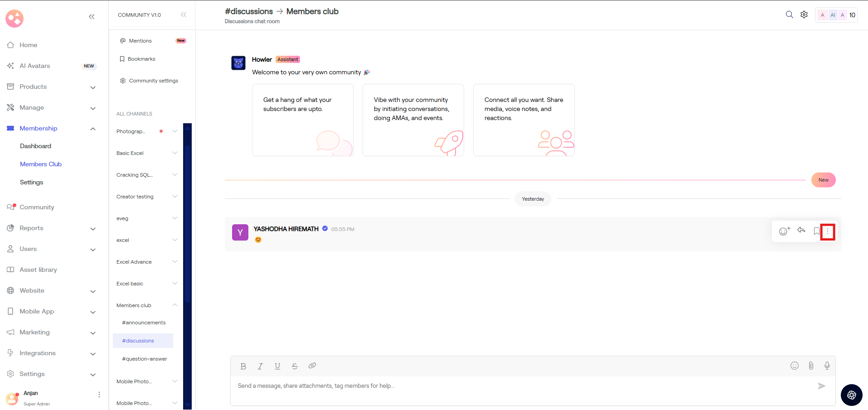This screenshot has width=868, height=410.
Task: Select Dashboard under Membership
Action: tap(35, 146)
